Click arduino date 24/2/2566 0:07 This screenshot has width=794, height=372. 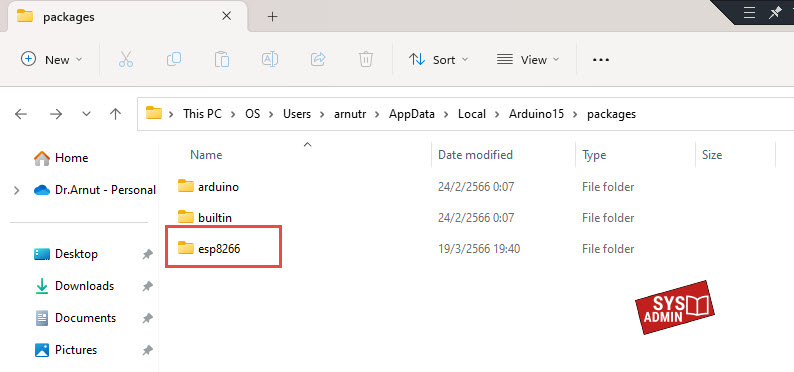476,187
